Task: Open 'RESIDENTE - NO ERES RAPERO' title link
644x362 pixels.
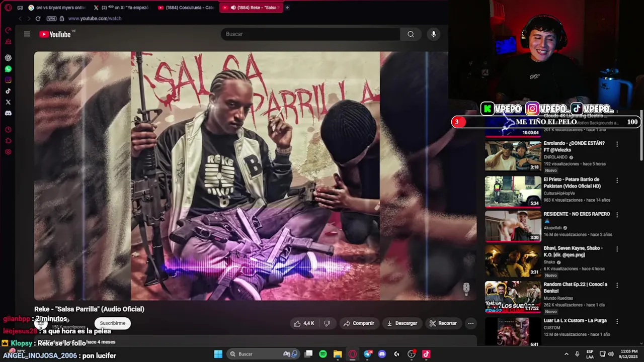Action: tap(577, 214)
